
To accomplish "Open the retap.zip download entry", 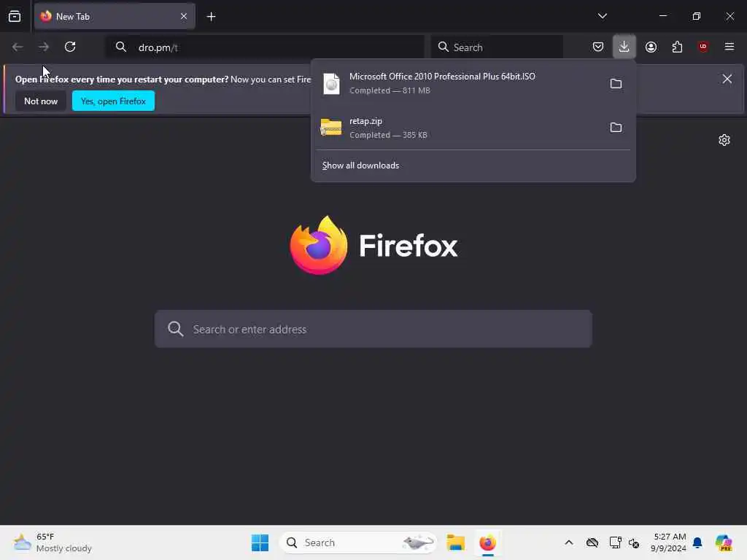I will pos(457,128).
